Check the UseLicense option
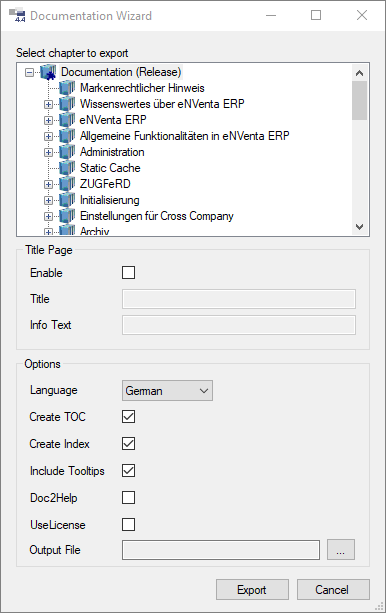This screenshot has height=613, width=386. tap(129, 525)
